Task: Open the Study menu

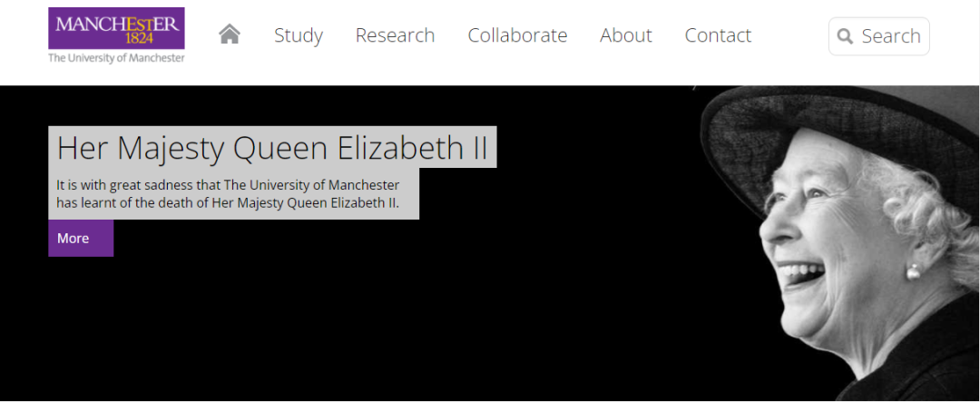Action: (x=299, y=35)
